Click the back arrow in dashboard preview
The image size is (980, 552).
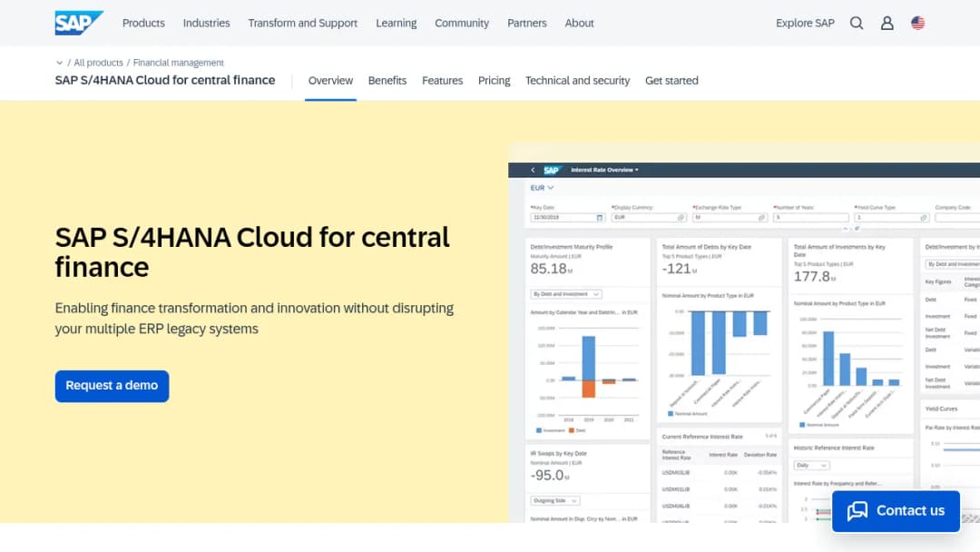point(533,170)
